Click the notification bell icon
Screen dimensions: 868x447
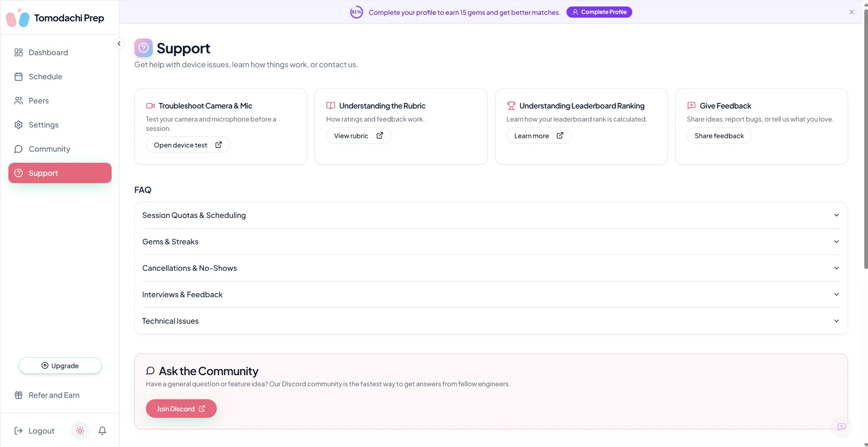click(102, 431)
